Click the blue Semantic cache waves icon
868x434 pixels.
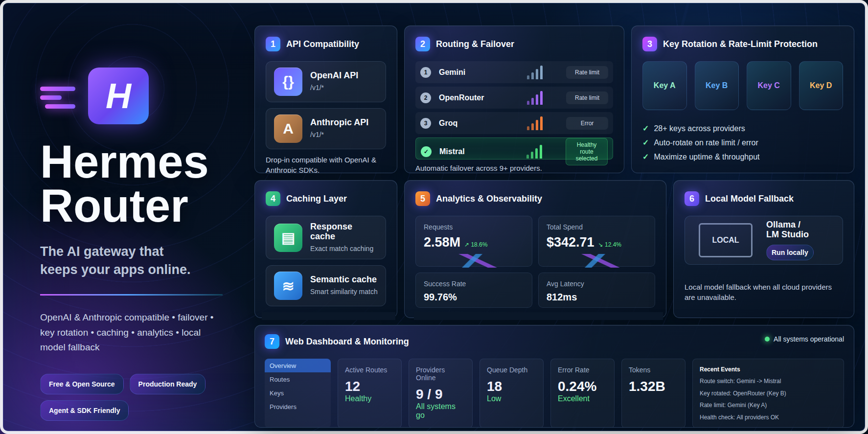[x=288, y=286]
